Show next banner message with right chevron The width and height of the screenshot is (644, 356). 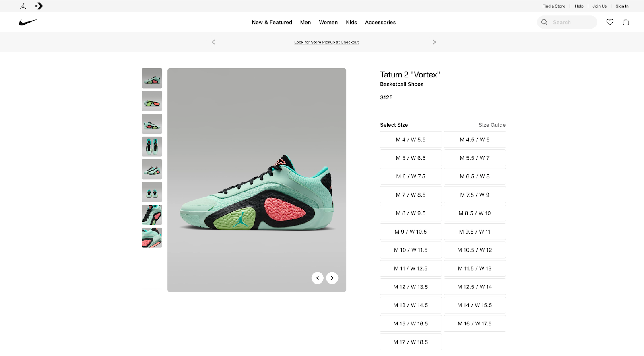point(434,42)
